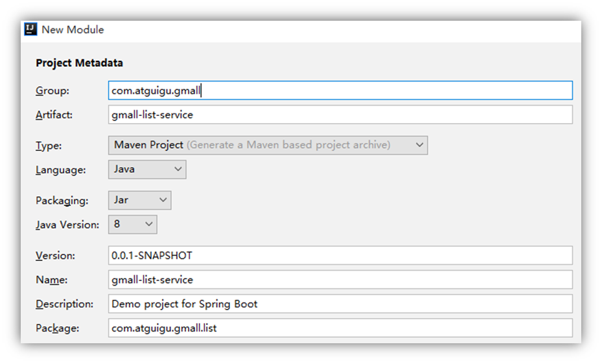The height and width of the screenshot is (364, 602).
Task: Click the IntelliJ IDEA icon in title bar
Action: pos(30,29)
